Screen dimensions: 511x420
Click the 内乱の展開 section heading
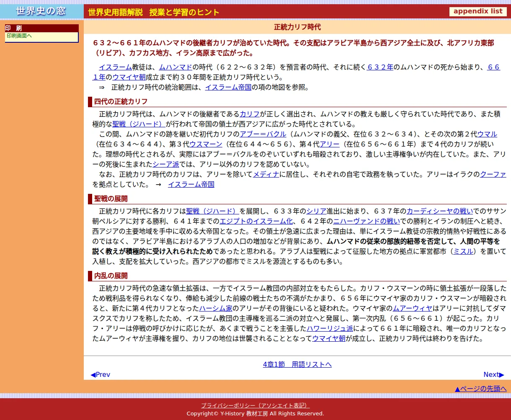click(x=111, y=276)
